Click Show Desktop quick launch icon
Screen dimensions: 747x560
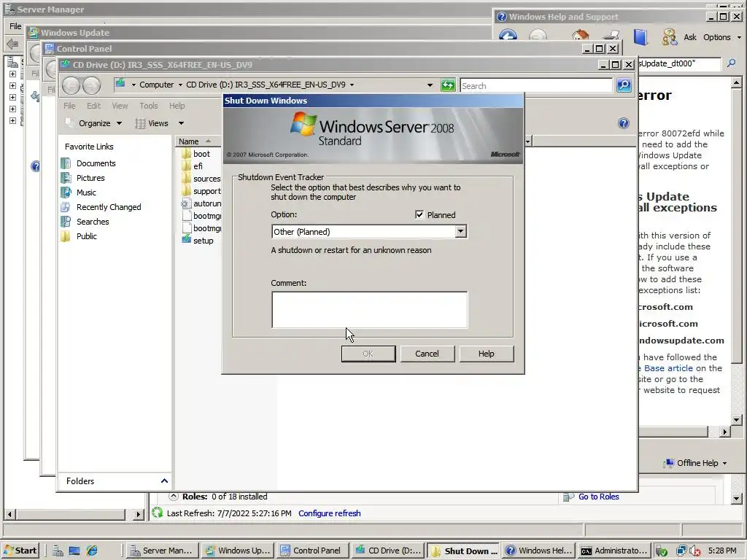pos(74,551)
